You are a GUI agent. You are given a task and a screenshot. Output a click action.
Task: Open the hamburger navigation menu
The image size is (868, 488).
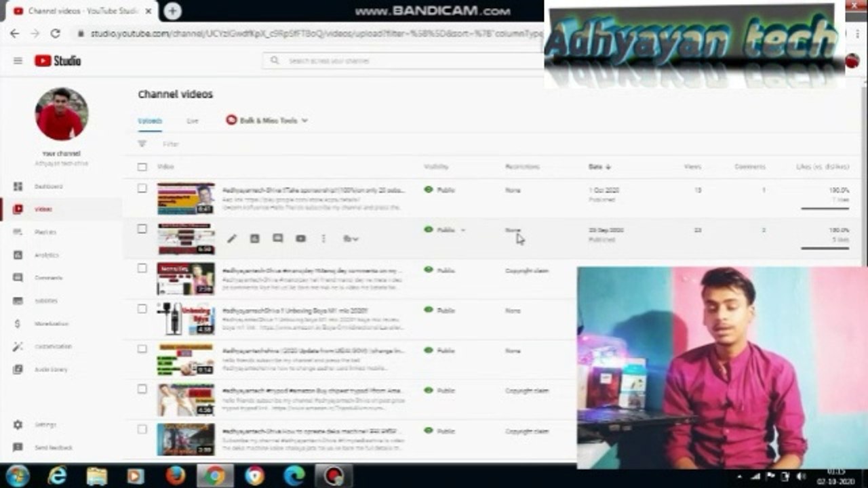18,61
